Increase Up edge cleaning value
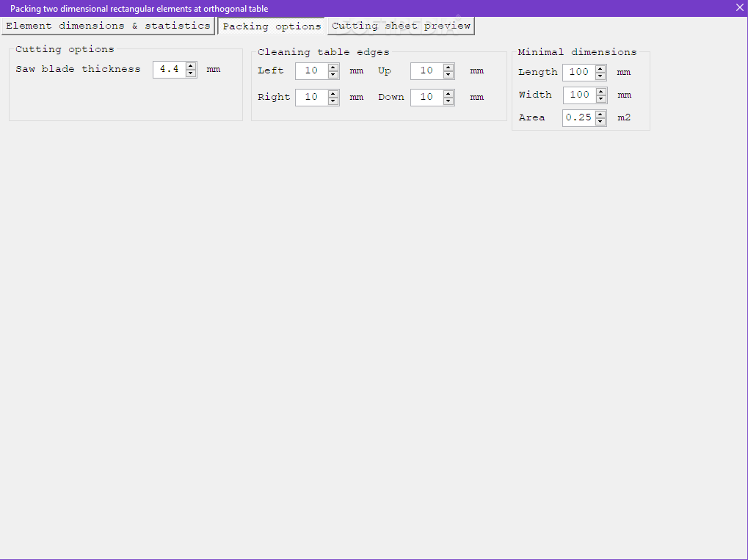Image resolution: width=748 pixels, height=560 pixels. click(x=449, y=68)
